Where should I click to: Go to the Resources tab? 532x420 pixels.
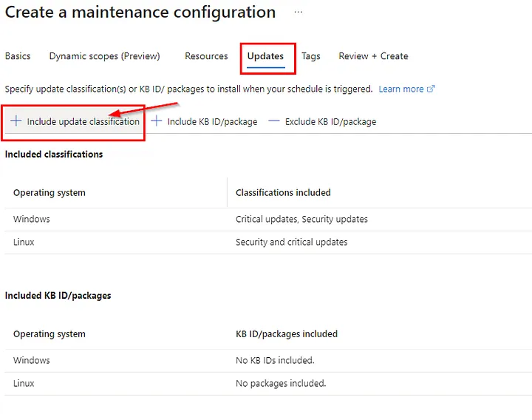point(206,56)
